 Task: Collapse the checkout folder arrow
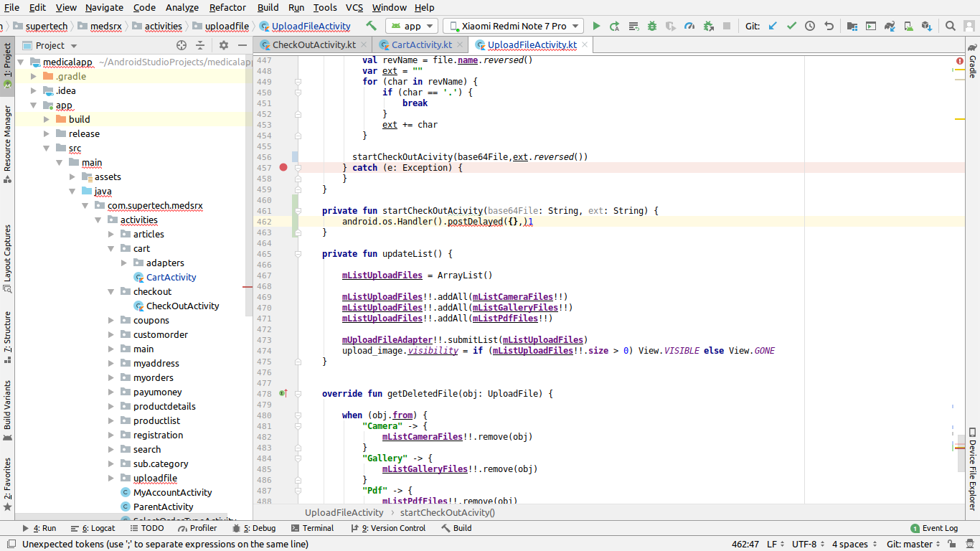click(x=111, y=291)
